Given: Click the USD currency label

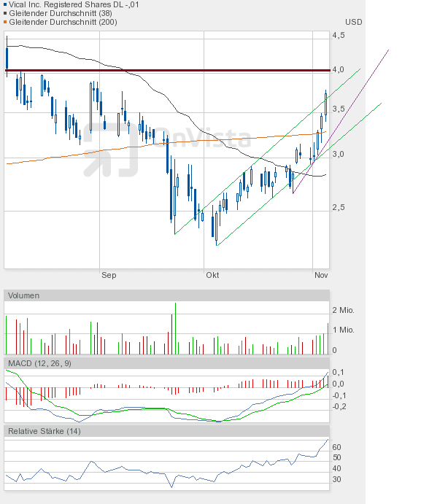Looking at the screenshot, I should pos(354,22).
